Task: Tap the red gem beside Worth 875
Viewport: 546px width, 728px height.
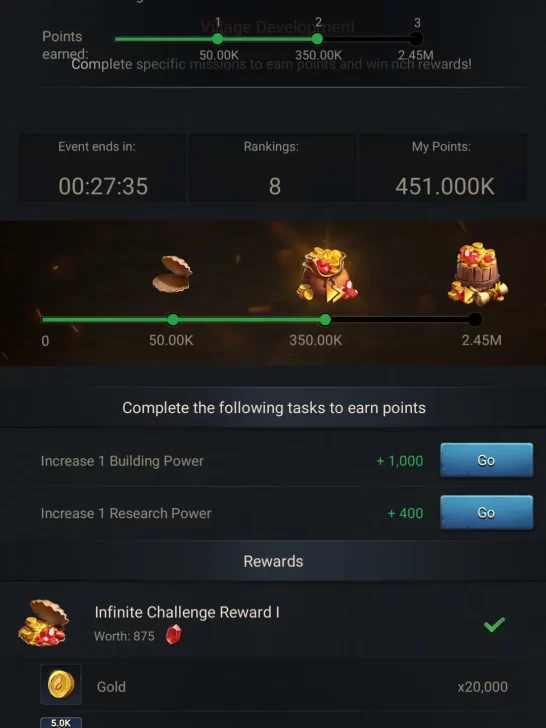Action: click(x=173, y=634)
